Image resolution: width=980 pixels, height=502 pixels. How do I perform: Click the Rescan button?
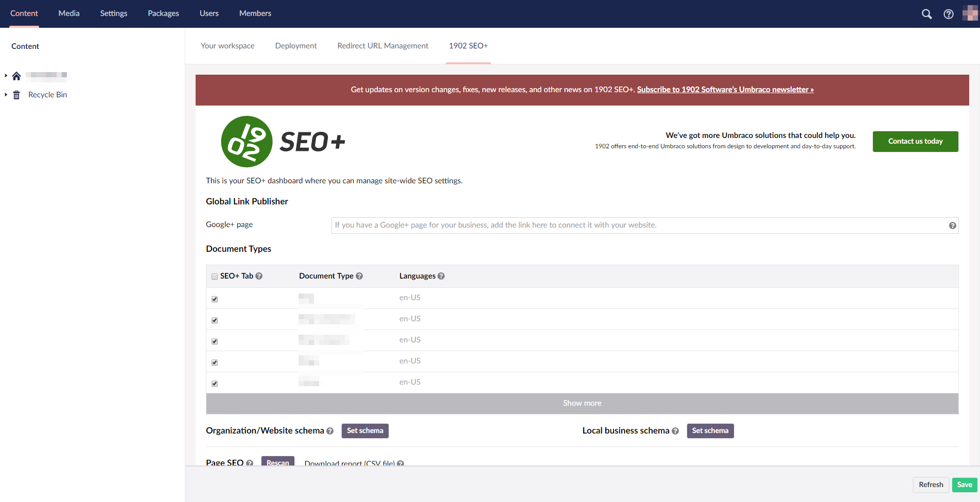tap(278, 461)
